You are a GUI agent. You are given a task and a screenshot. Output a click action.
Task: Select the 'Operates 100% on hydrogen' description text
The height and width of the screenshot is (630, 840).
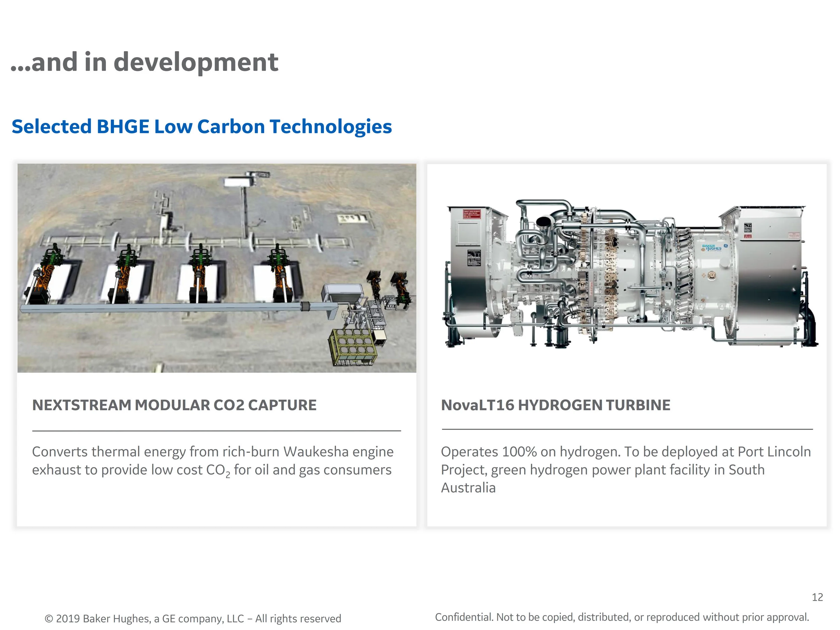[626, 470]
